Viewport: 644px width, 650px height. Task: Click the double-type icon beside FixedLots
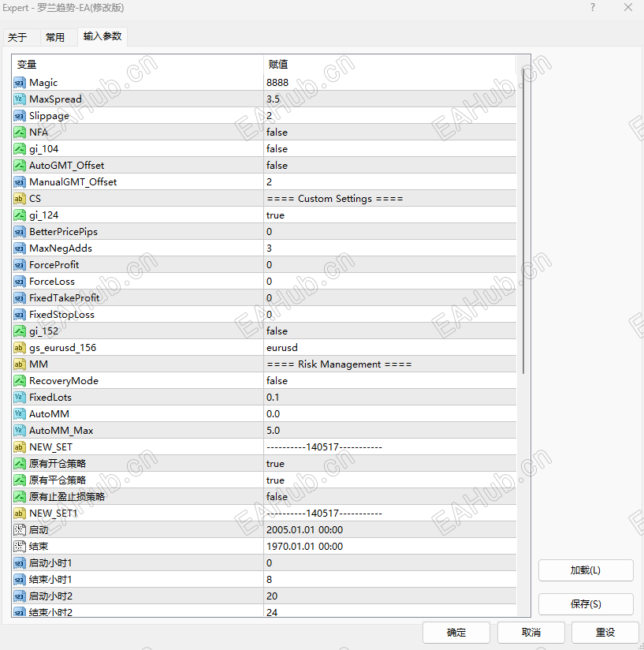tap(20, 398)
